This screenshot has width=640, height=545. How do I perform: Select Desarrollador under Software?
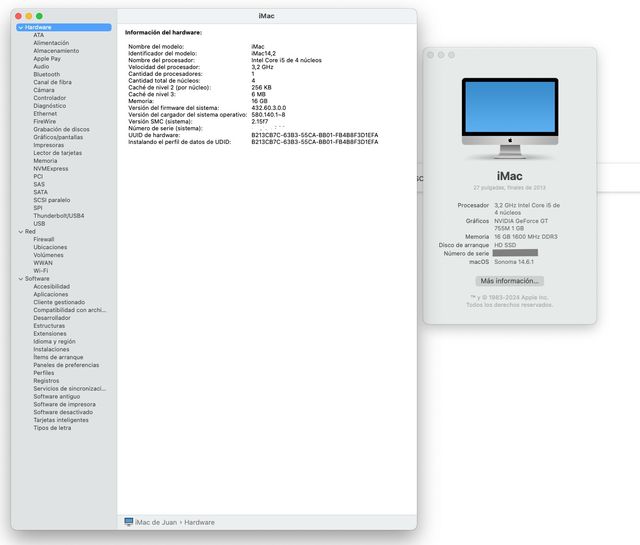(x=52, y=318)
